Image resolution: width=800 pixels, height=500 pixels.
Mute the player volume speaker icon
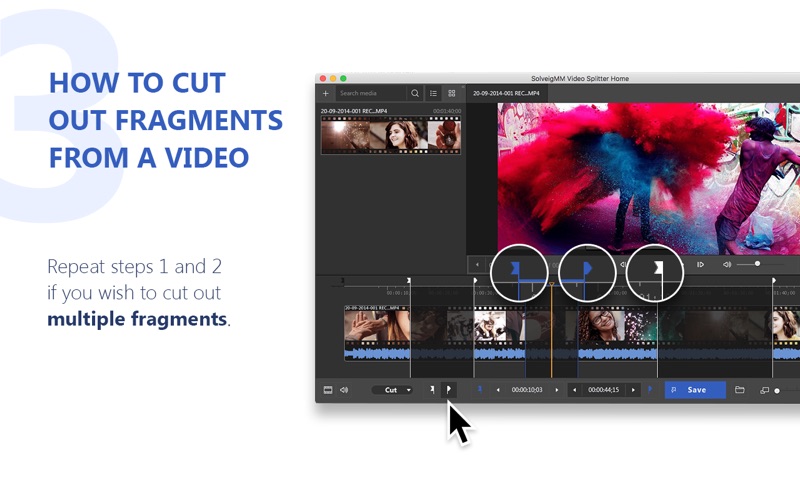pyautogui.click(x=727, y=264)
